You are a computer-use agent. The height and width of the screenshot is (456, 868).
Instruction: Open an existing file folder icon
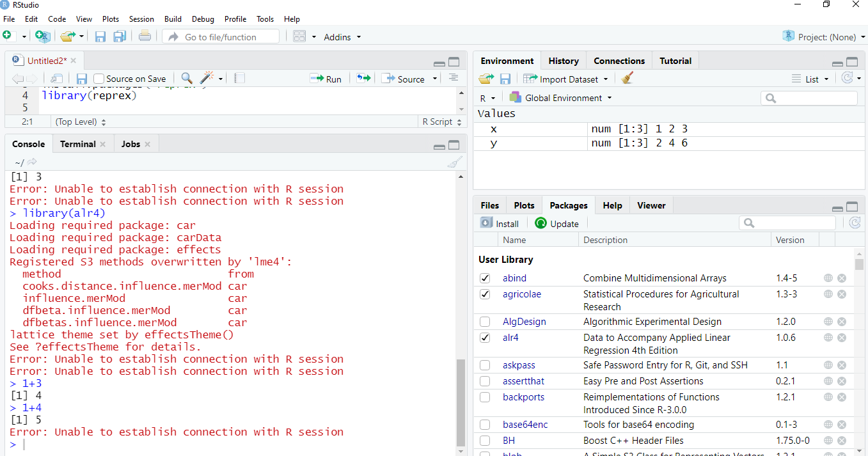pos(67,36)
